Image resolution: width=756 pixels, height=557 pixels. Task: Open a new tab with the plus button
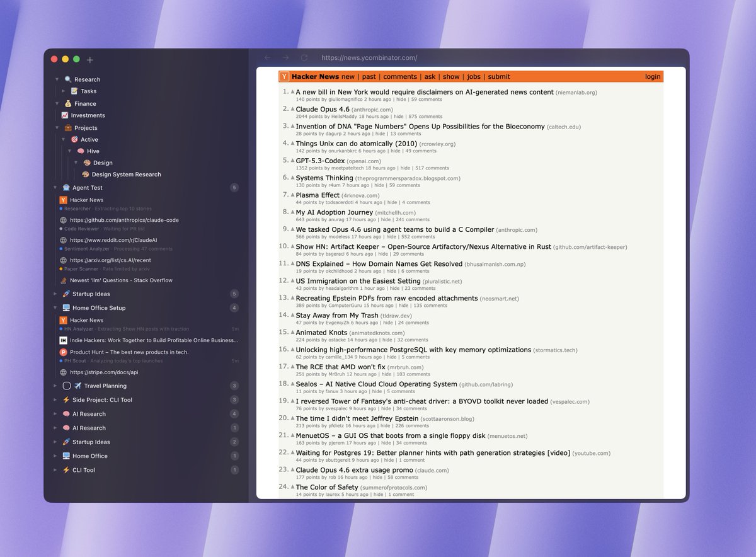(89, 60)
